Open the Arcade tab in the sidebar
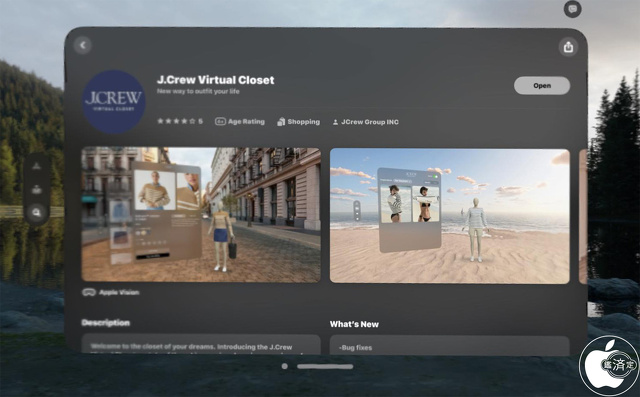The height and width of the screenshot is (397, 640). pyautogui.click(x=37, y=189)
